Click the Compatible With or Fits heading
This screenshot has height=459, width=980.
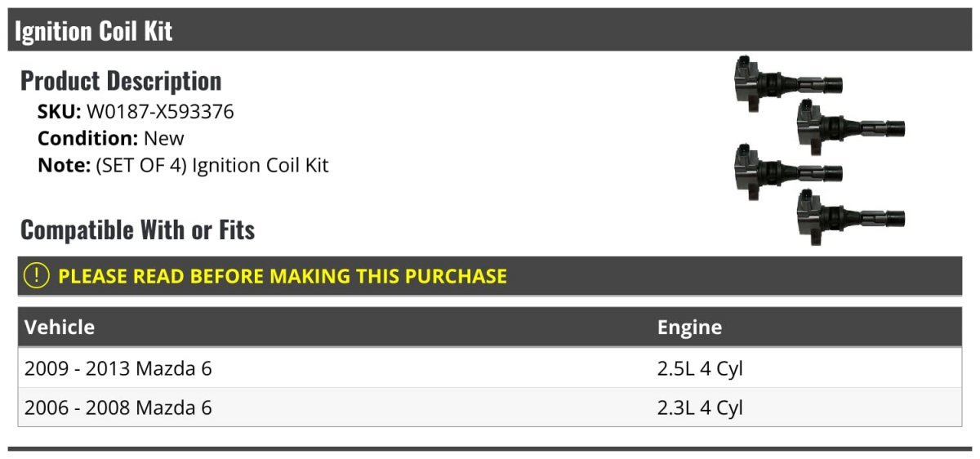[138, 230]
